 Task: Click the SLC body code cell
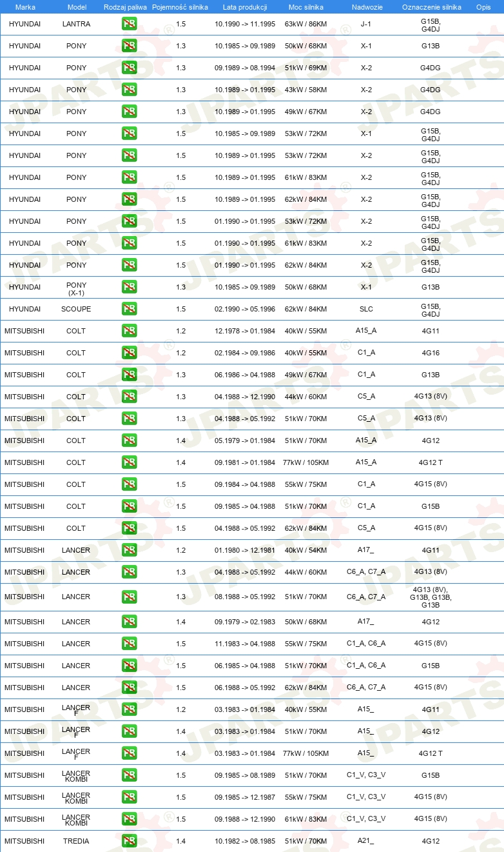tap(366, 309)
